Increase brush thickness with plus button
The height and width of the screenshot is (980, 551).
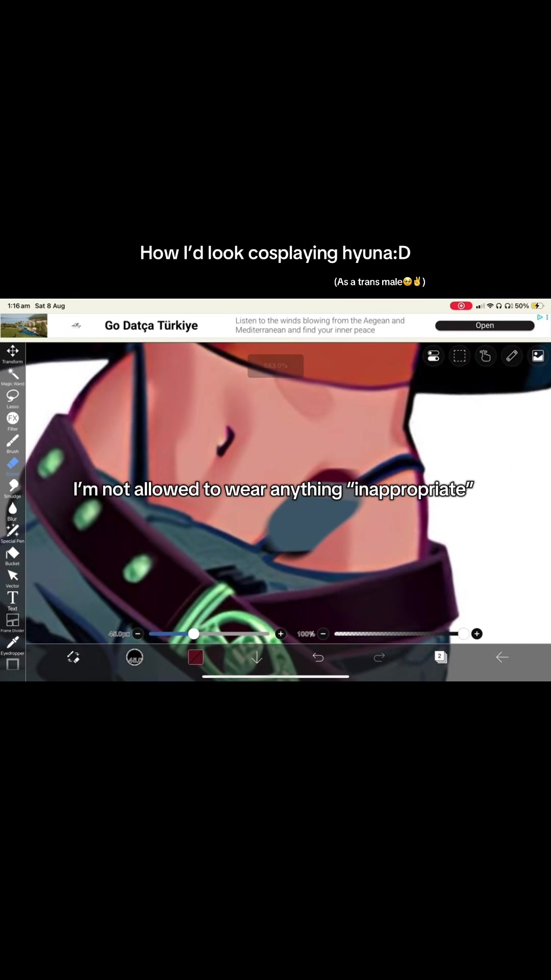click(281, 634)
